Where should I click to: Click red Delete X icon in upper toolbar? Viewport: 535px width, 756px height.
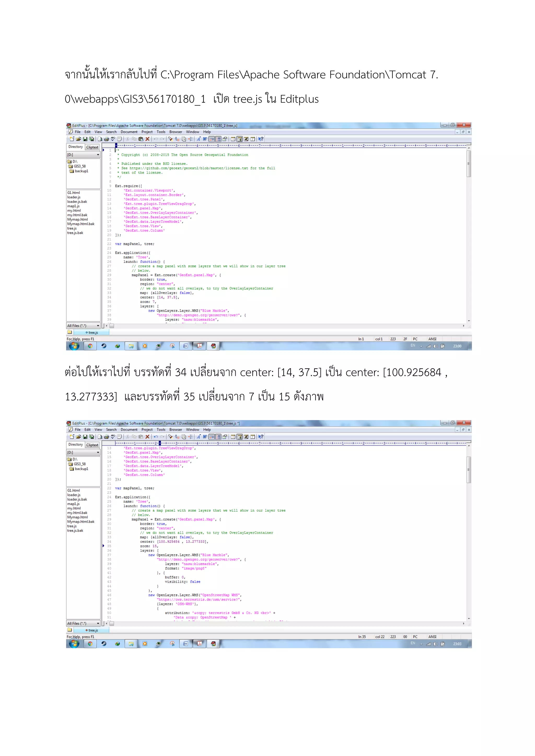tap(148, 139)
